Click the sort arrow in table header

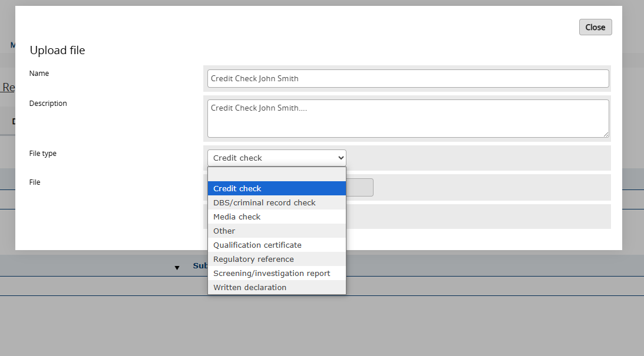[177, 268]
